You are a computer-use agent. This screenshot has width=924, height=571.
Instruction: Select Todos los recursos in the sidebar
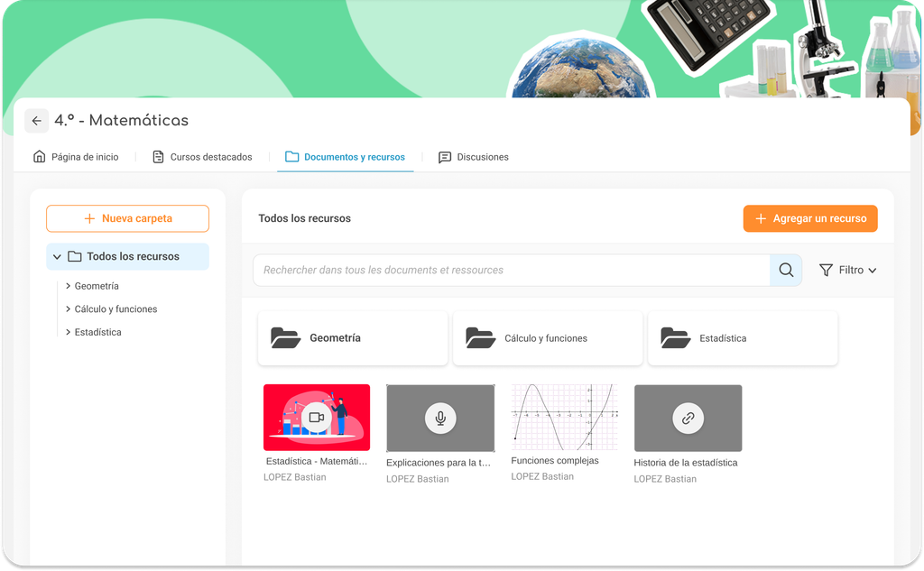click(x=128, y=256)
